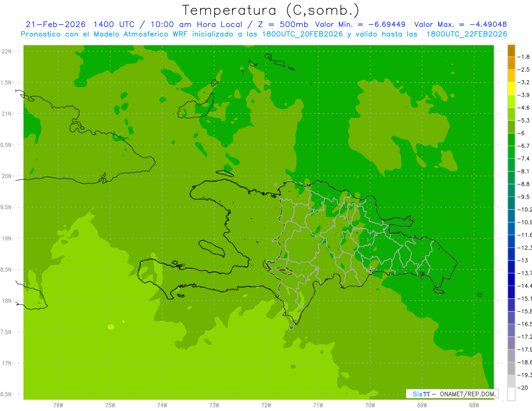Click the "-8.8" colorbar value
Screen dimensions: 532x411
tap(524, 184)
